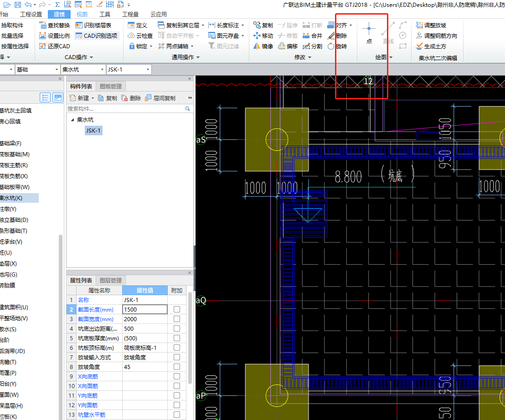Click 调整钢筋方向 rebar direction tool
Image resolution: width=505 pixels, height=420 pixels.
click(436, 36)
